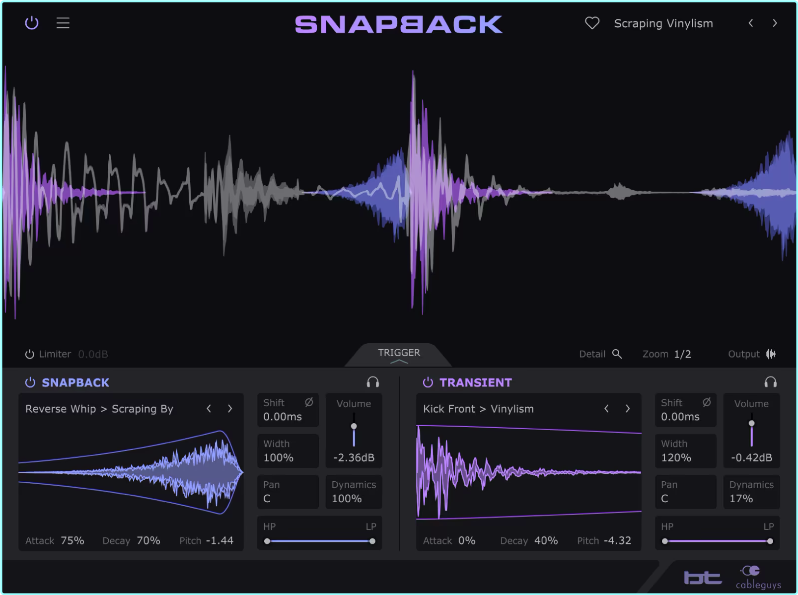Click Snapback Decay 70% value
Screen dimensions: 798x595
149,541
